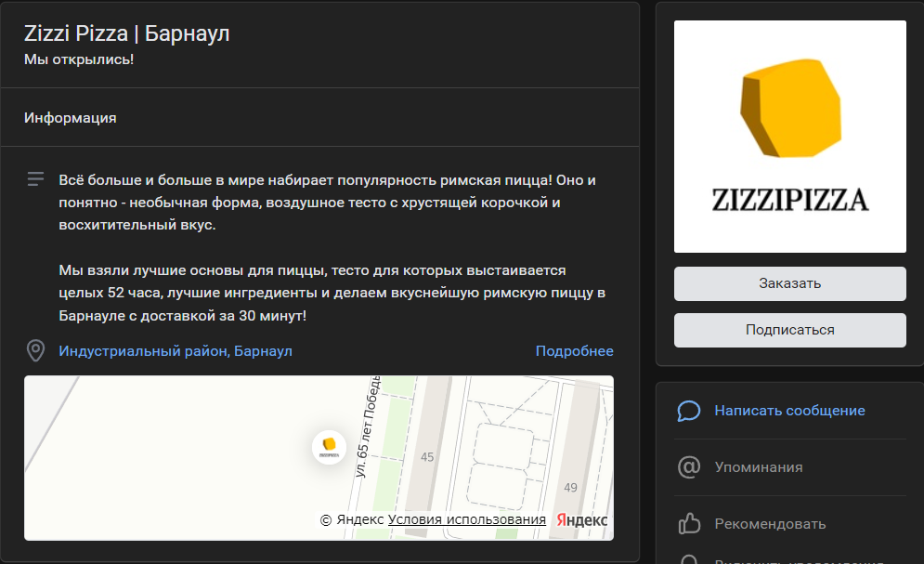Subscribe using the Подписаться button
Viewport: 924px width, 564px height.
(x=789, y=330)
